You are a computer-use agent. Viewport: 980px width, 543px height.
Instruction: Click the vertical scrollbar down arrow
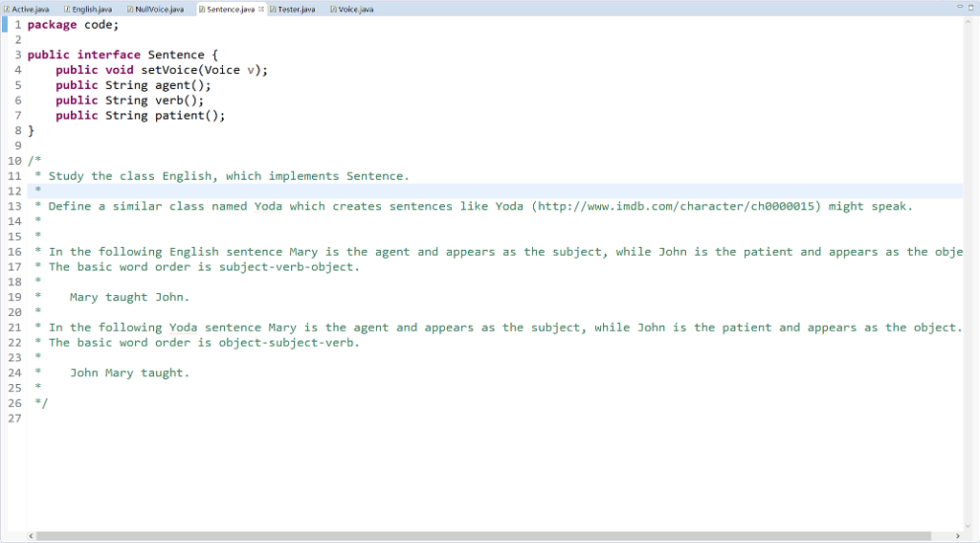(969, 527)
